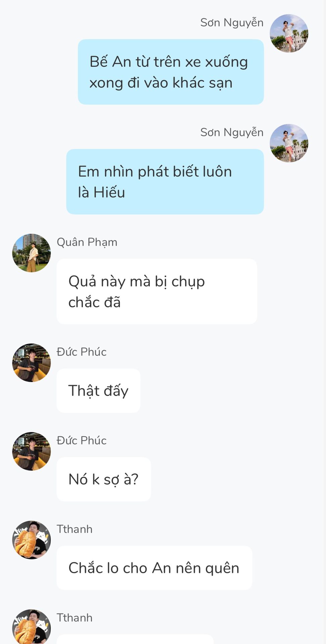Tap the "Quả này mà bị chụp chắc đã" message
This screenshot has height=644, width=326.
pyautogui.click(x=157, y=291)
